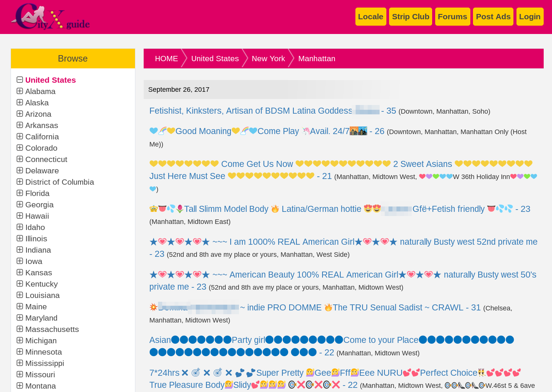The width and height of the screenshot is (552, 392).
Task: Open the Mississippi state link
Action: (45, 363)
